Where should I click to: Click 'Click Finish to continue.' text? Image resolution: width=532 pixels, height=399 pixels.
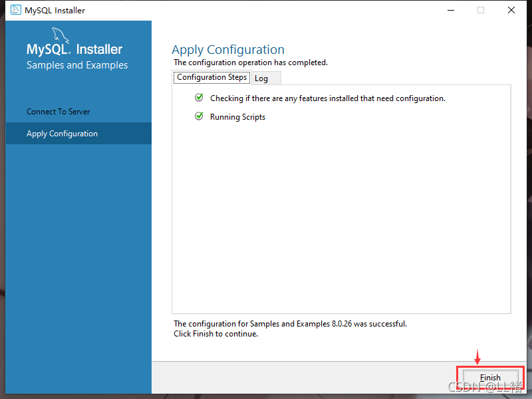(x=215, y=334)
